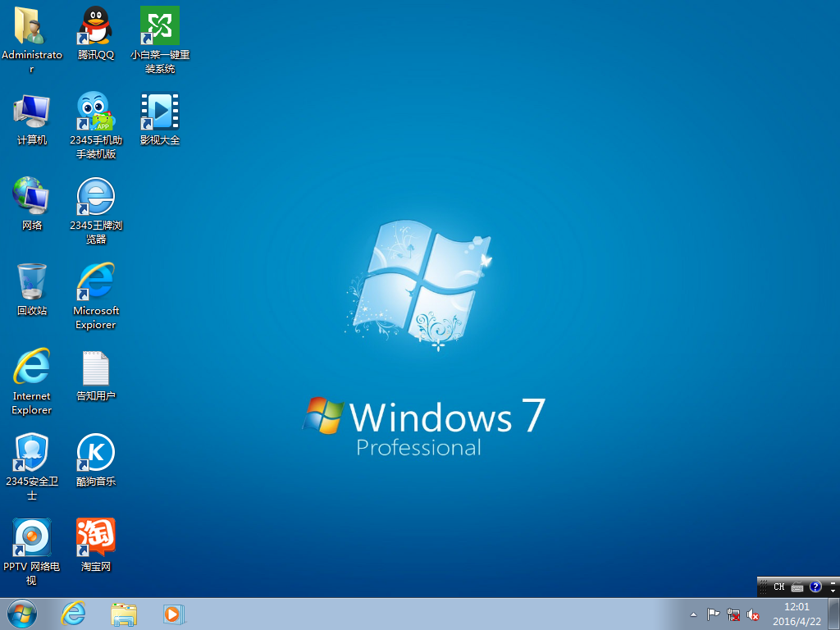
Task: Select the 回收站 recycle bin
Action: click(32, 283)
